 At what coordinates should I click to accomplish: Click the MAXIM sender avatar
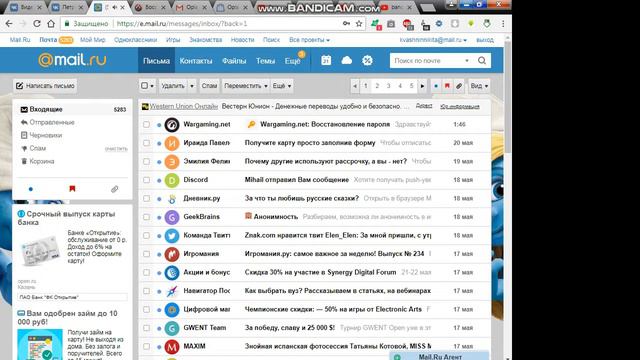(x=172, y=347)
